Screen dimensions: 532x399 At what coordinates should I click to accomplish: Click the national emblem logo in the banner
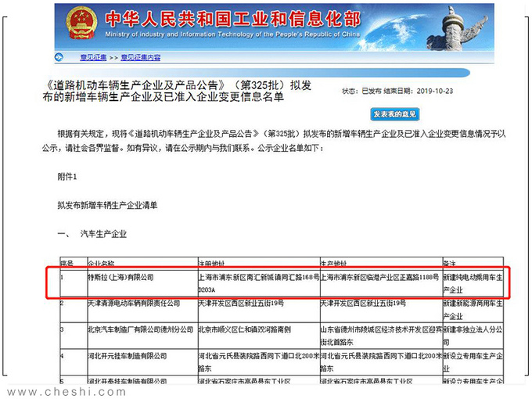81,23
